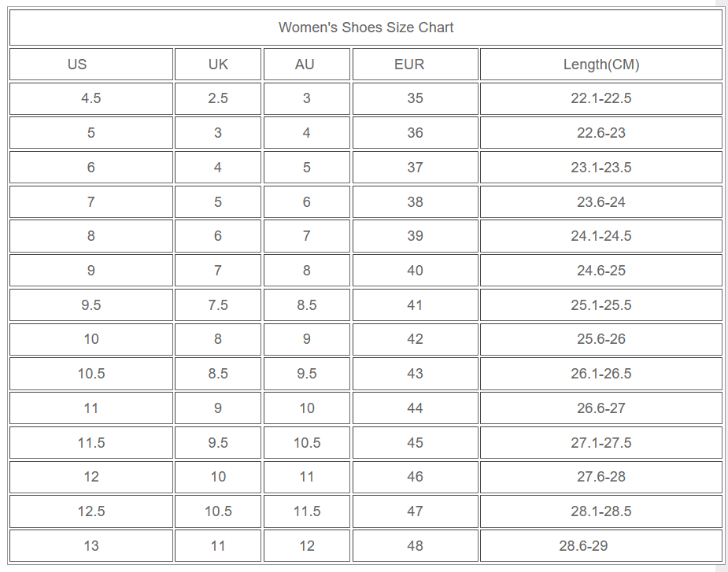Select the UK column header
Screen dimensions: 728x572
pos(218,65)
